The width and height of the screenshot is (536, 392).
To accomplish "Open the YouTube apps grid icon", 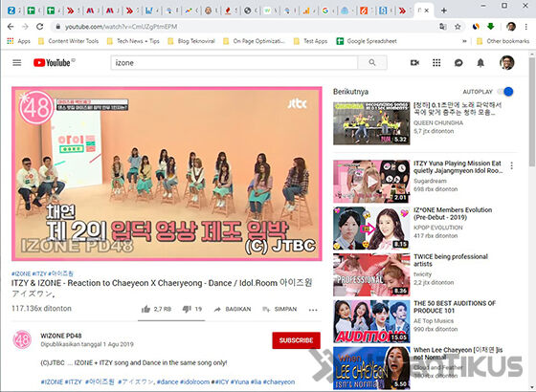I will coord(436,62).
